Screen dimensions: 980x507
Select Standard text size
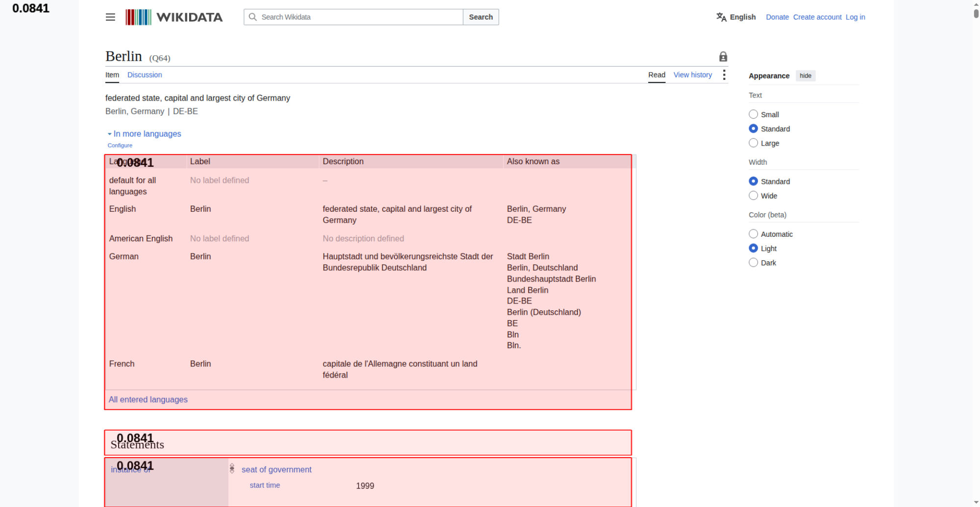click(753, 128)
